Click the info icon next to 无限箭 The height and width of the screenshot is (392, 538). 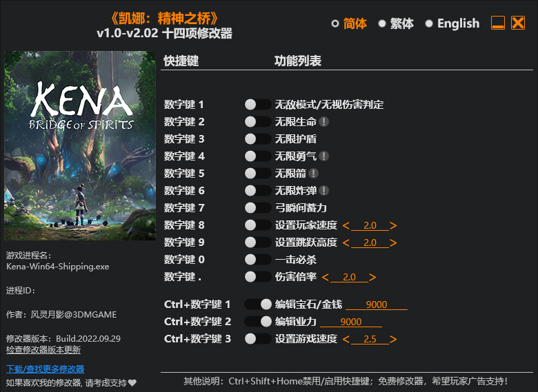[313, 174]
